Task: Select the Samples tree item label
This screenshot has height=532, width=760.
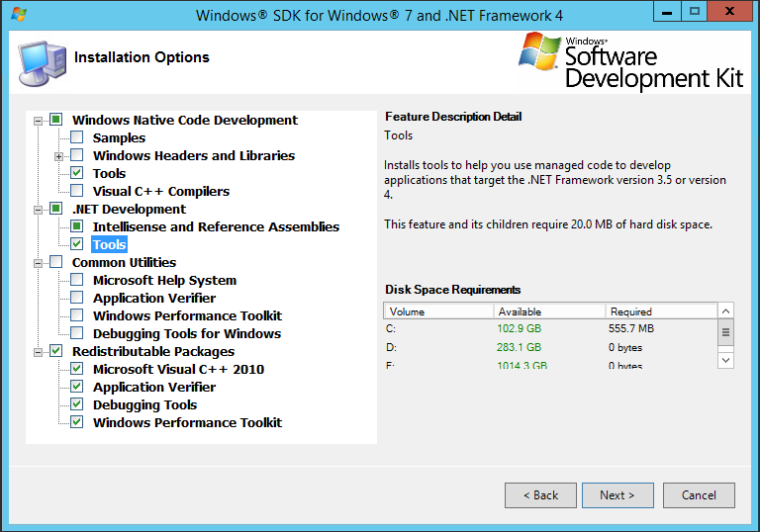Action: click(x=119, y=138)
